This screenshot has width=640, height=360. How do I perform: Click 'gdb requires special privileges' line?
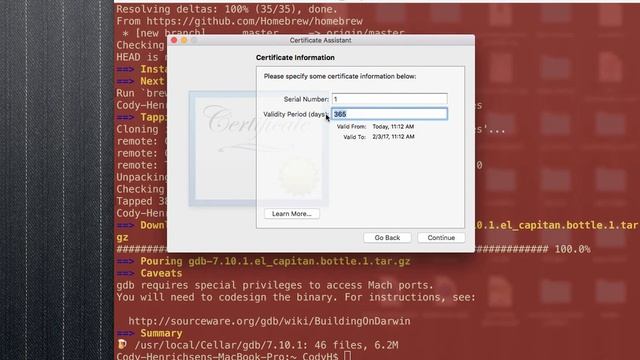275,285
